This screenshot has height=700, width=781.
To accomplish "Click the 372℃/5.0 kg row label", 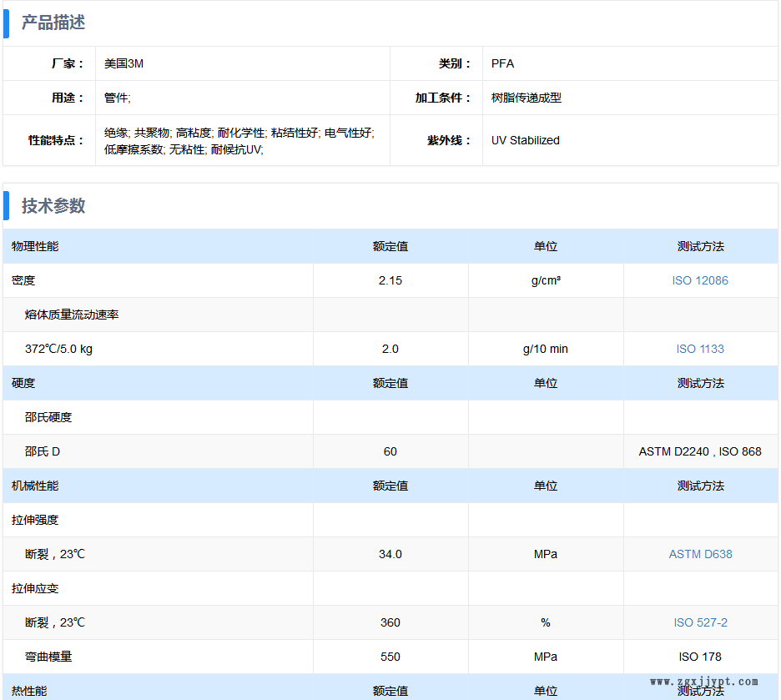I will [58, 349].
